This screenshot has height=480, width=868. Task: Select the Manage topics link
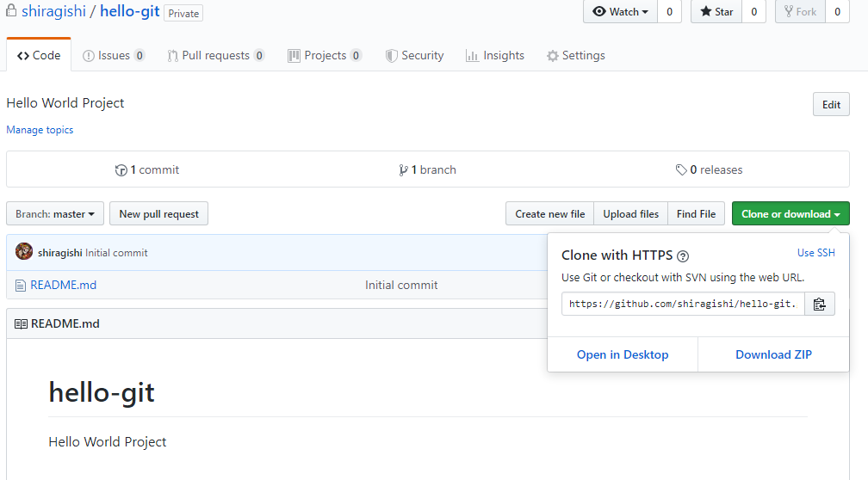tap(40, 130)
